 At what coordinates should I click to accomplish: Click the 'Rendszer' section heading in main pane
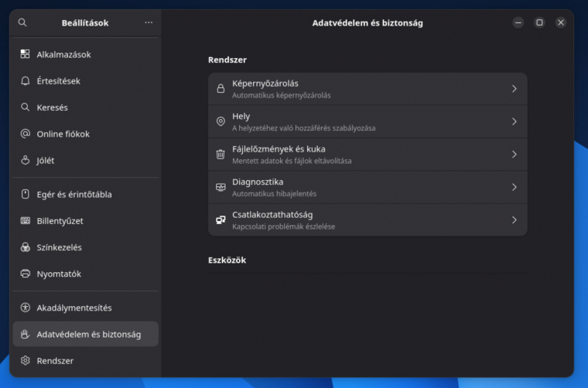pos(227,60)
